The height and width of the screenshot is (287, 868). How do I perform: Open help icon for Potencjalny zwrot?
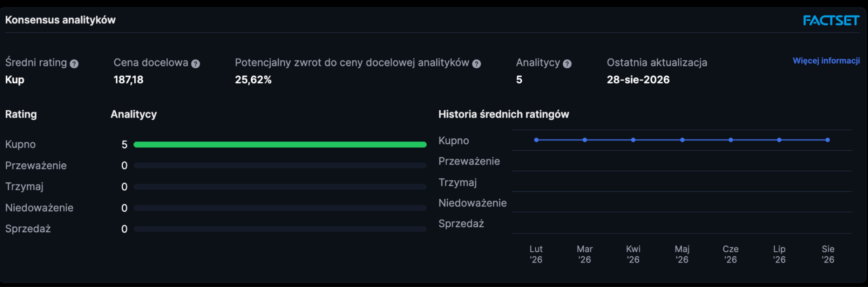coord(476,64)
